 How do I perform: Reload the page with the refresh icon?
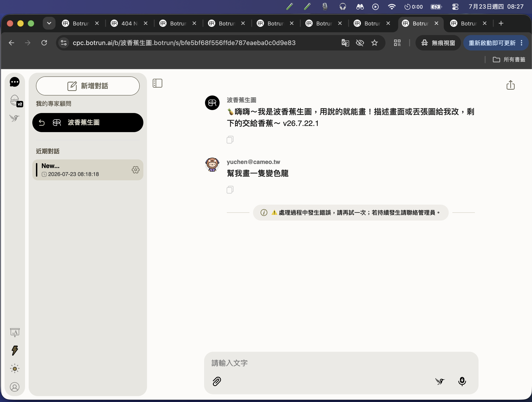coord(44,43)
